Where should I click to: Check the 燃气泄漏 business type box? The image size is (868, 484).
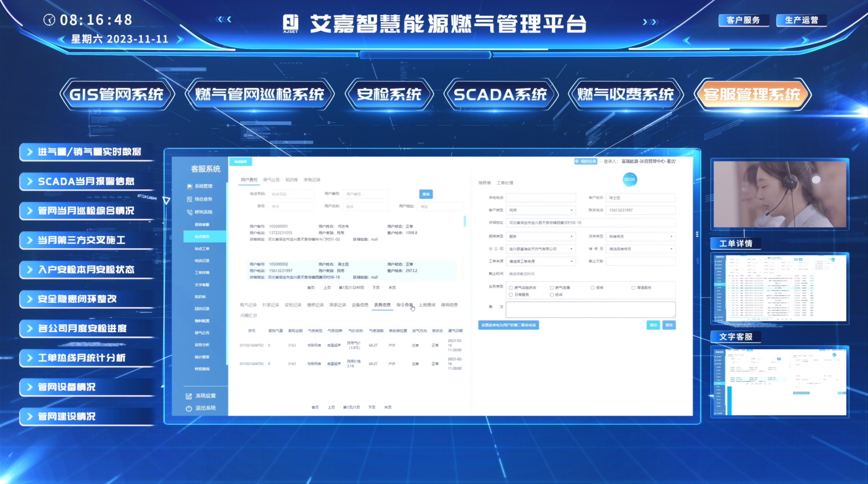551,288
